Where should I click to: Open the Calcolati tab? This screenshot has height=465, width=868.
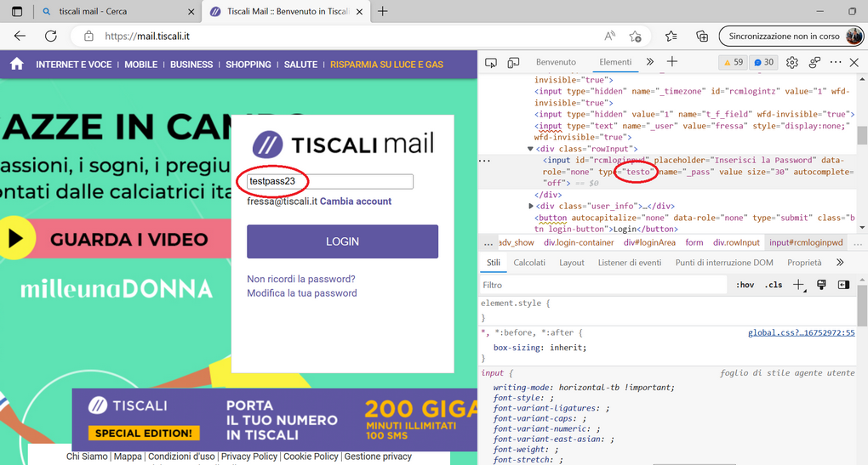(529, 263)
